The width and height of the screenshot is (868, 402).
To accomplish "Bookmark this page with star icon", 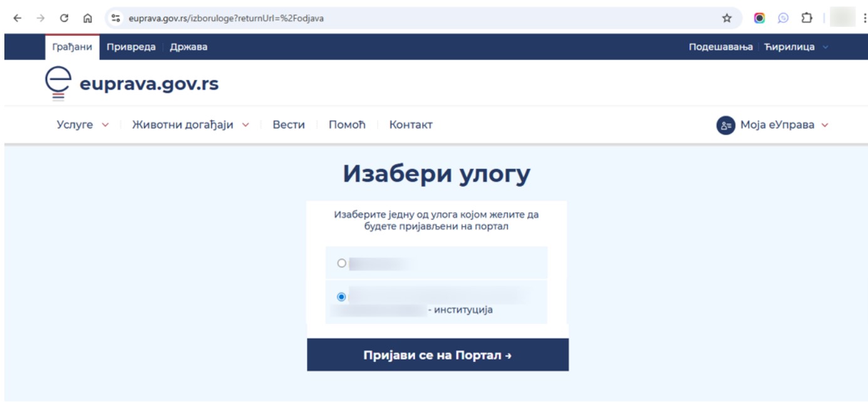I will click(x=727, y=18).
